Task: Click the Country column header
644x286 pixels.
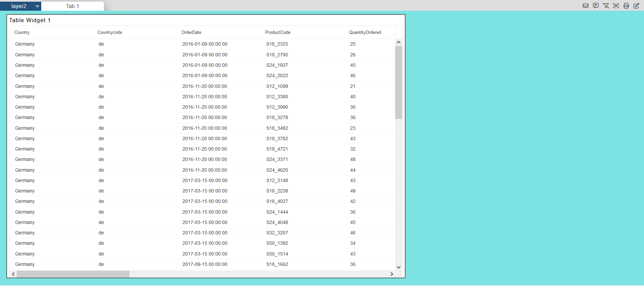Action: coord(22,33)
